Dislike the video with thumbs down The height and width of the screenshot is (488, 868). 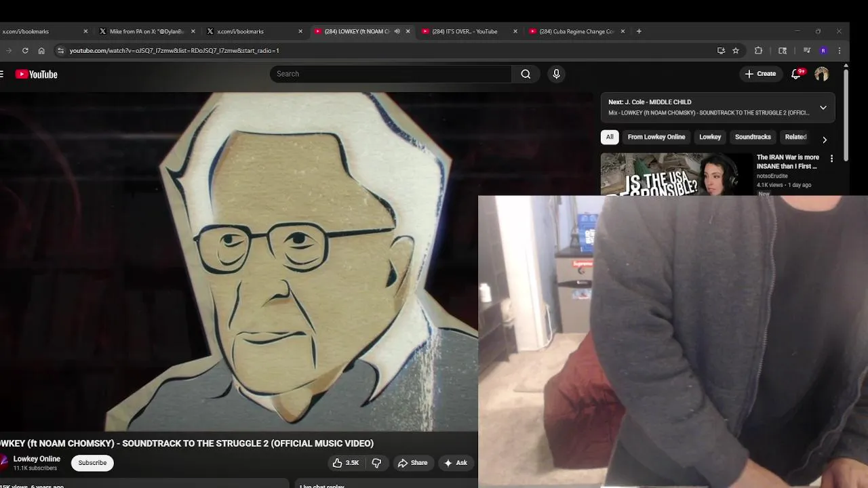pos(376,463)
